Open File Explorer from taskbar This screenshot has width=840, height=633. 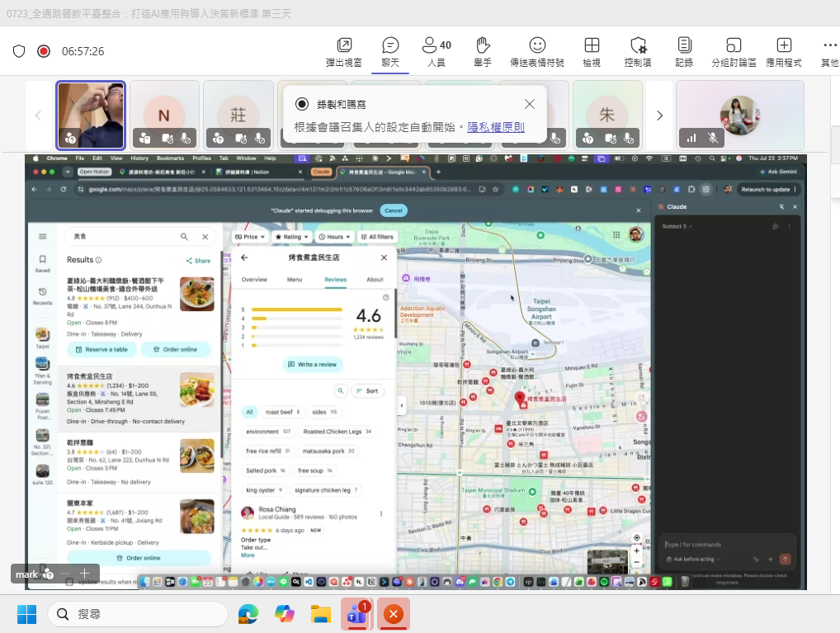[320, 614]
